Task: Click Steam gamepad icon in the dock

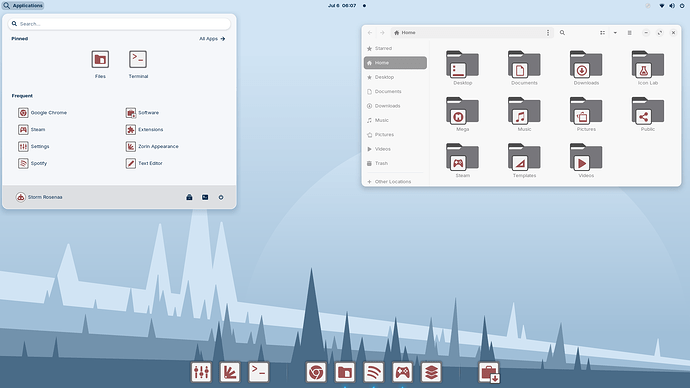Action: click(402, 372)
